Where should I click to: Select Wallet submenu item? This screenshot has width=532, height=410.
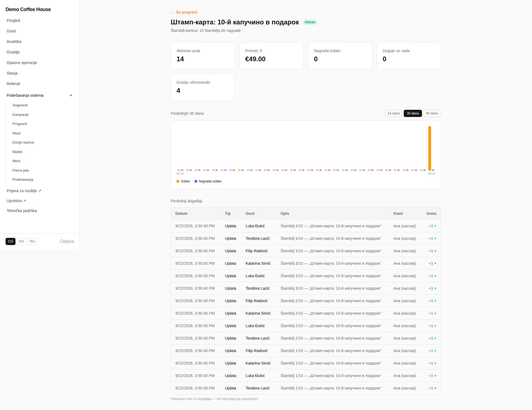17,152
